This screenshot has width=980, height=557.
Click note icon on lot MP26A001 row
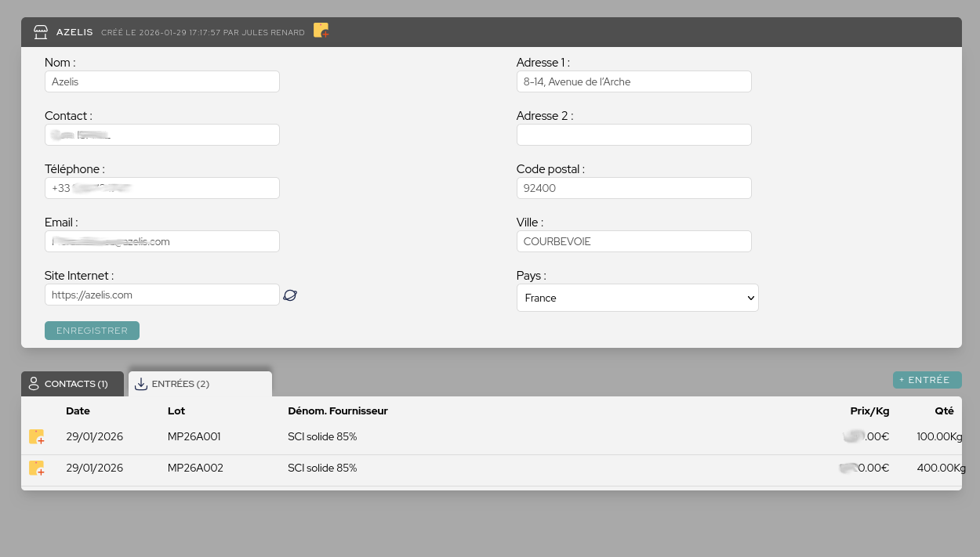[x=36, y=437]
